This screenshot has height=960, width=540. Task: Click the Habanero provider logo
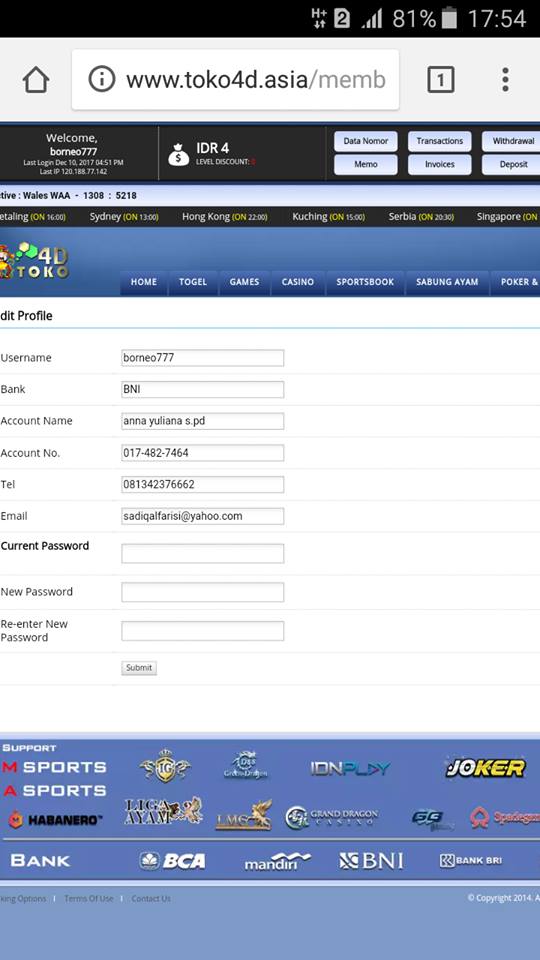pyautogui.click(x=56, y=819)
